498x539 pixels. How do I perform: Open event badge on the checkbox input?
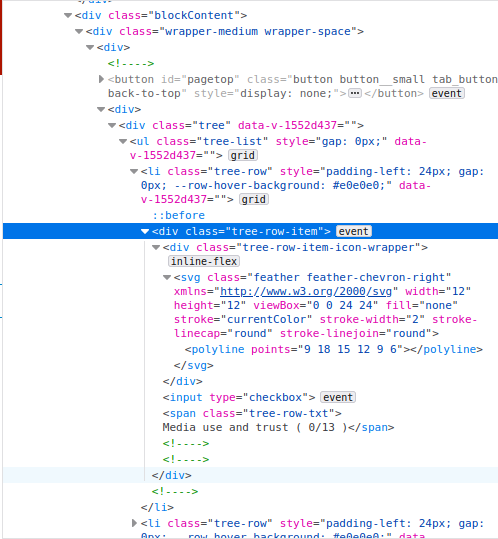point(338,397)
